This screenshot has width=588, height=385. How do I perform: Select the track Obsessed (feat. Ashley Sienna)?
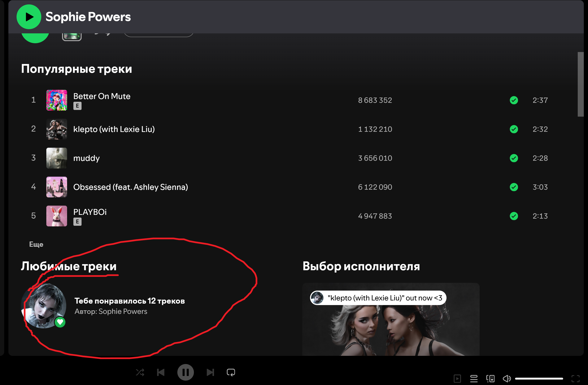point(131,187)
